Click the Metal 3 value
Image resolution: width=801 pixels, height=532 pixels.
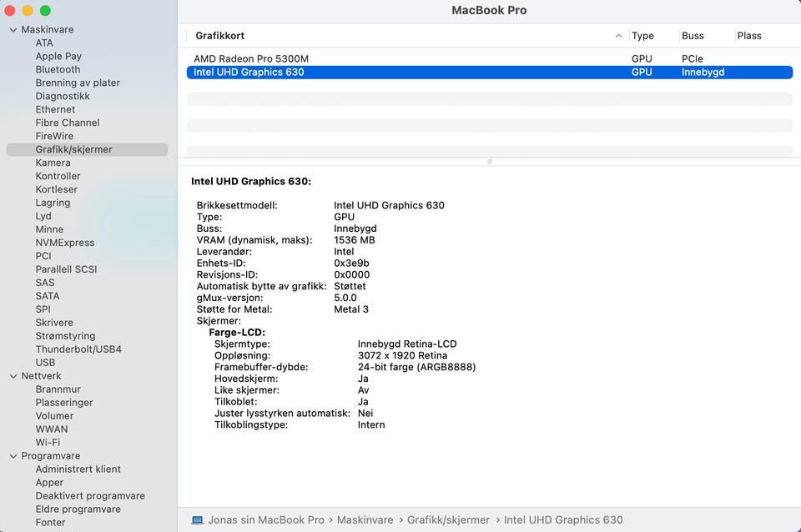351,309
